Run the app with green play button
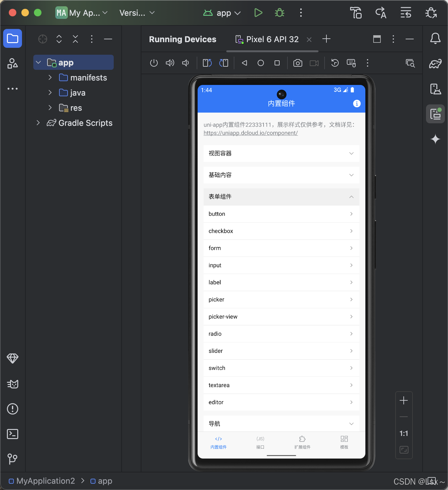 click(258, 13)
